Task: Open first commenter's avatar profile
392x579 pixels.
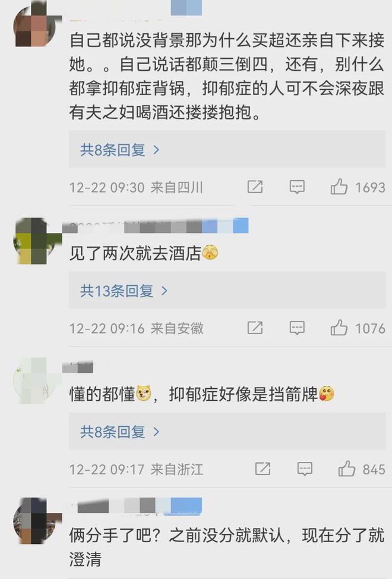Action: [x=36, y=26]
